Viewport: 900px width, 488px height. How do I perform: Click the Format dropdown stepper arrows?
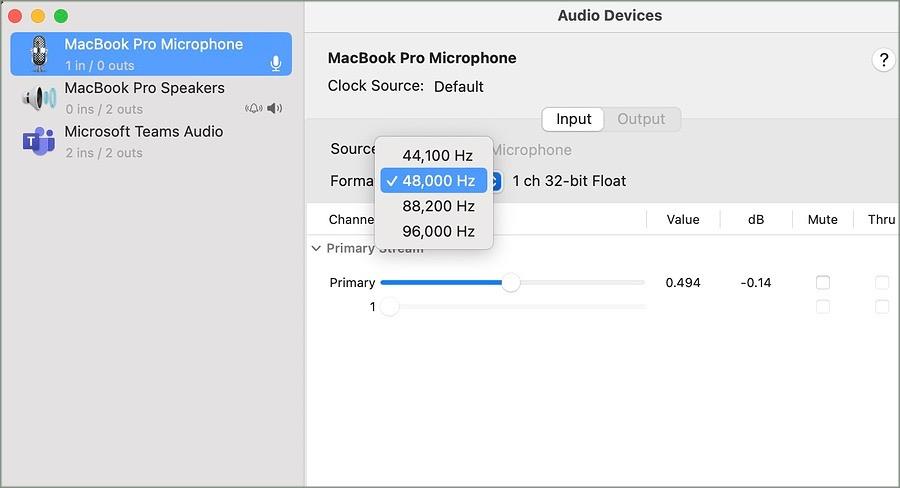pos(495,181)
